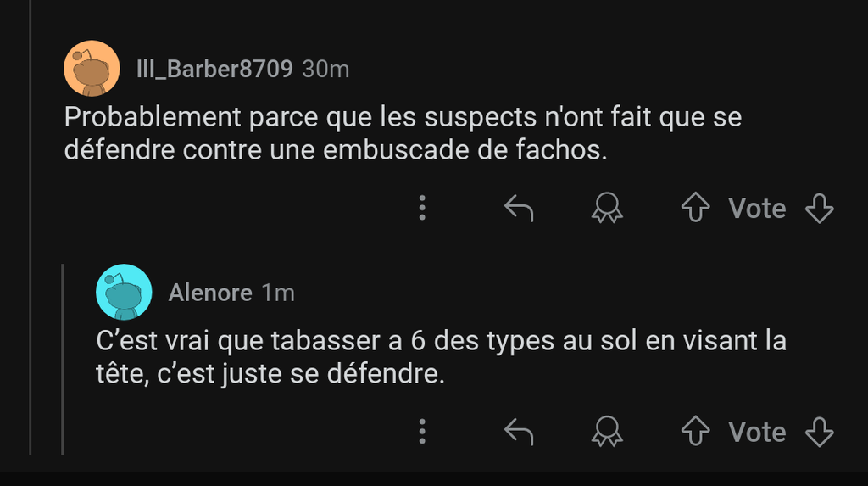
Task: Click the 30m timestamp on first comment
Action: (325, 70)
